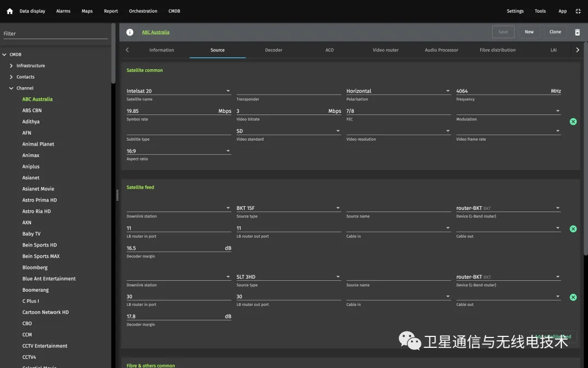Image resolution: width=588 pixels, height=368 pixels.
Task: Click the FEC field showing 7/8
Action: [398, 111]
